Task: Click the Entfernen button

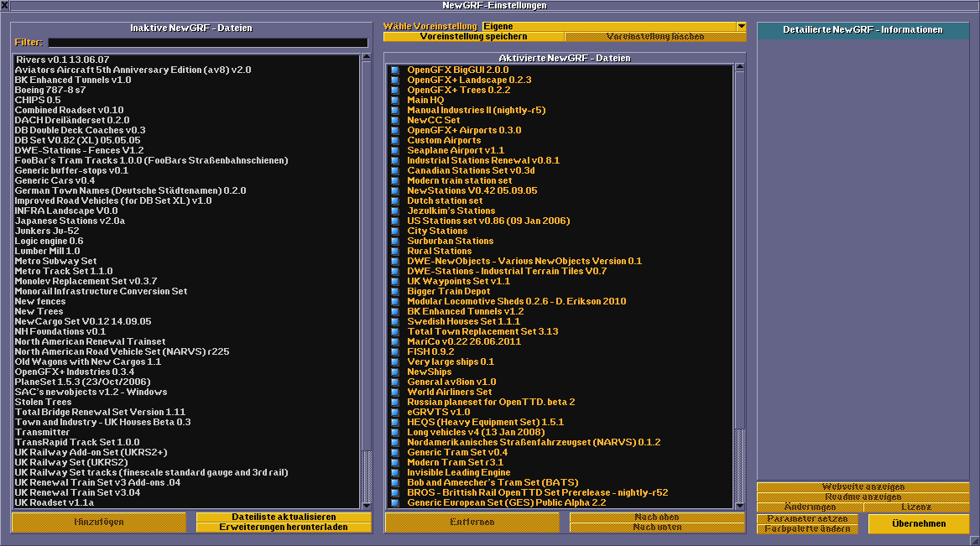Action: pos(472,522)
